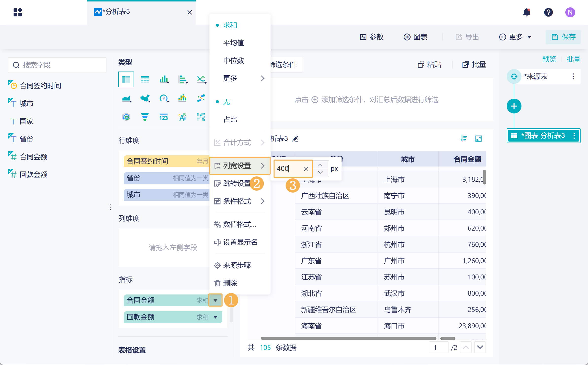
Task: Open the help question mark icon
Action: coord(548,12)
